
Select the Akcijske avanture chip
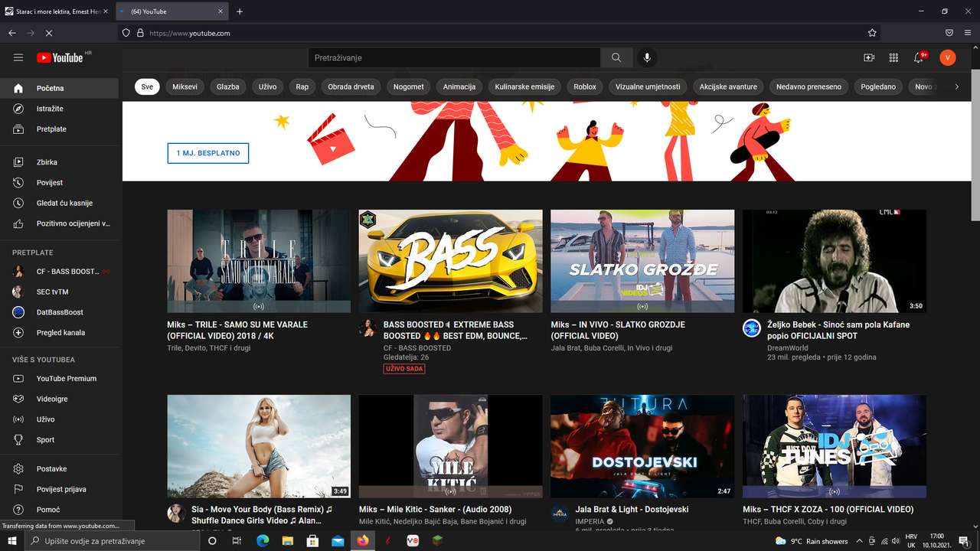(x=728, y=86)
